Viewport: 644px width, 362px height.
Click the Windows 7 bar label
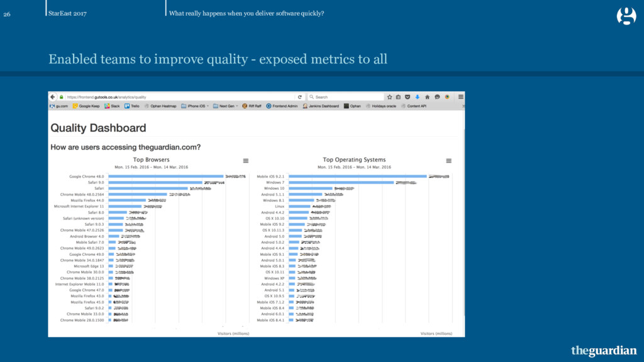pos(275,182)
